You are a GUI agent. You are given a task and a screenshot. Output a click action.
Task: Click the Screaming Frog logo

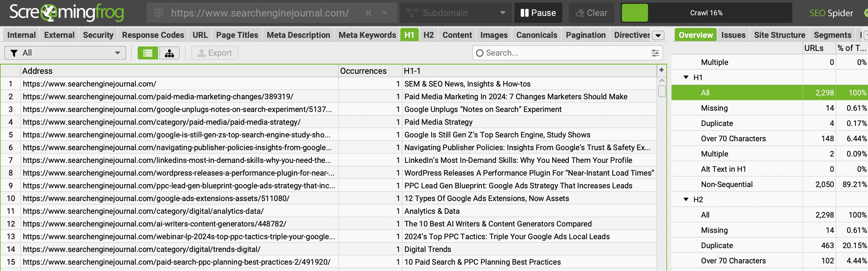tap(67, 12)
